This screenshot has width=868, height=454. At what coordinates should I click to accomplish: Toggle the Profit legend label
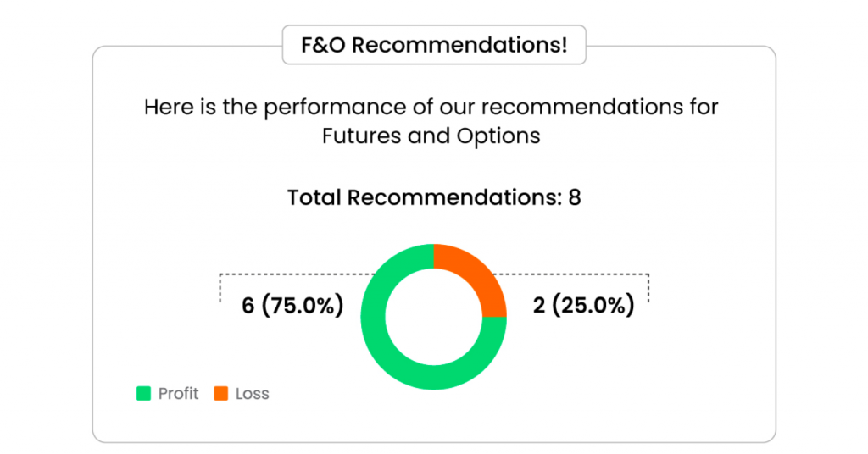(167, 393)
